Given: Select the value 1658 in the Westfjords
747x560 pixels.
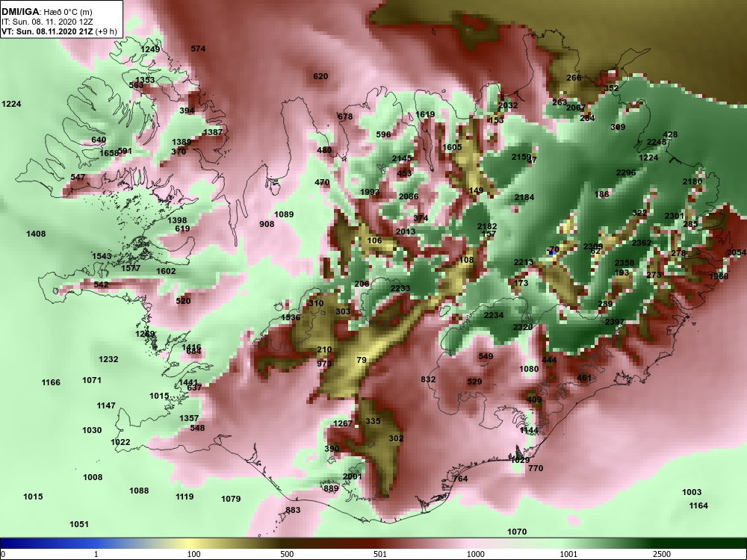Looking at the screenshot, I should click(x=108, y=153).
